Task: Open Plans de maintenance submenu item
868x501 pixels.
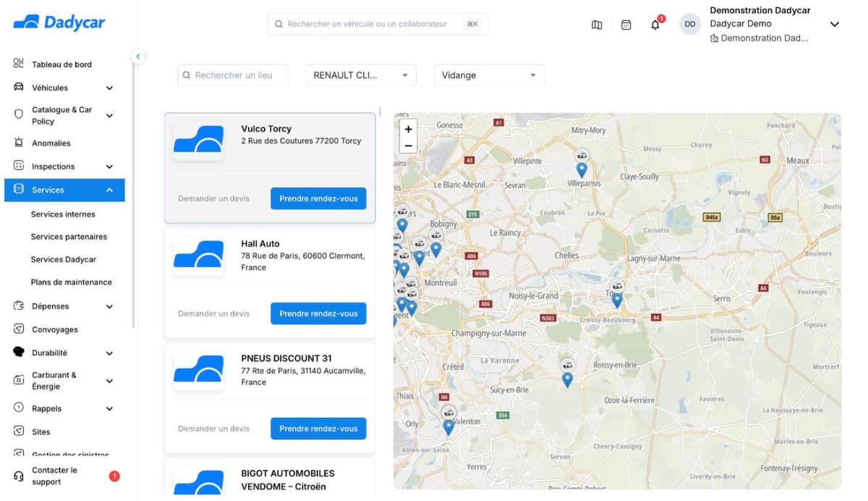Action: click(72, 282)
